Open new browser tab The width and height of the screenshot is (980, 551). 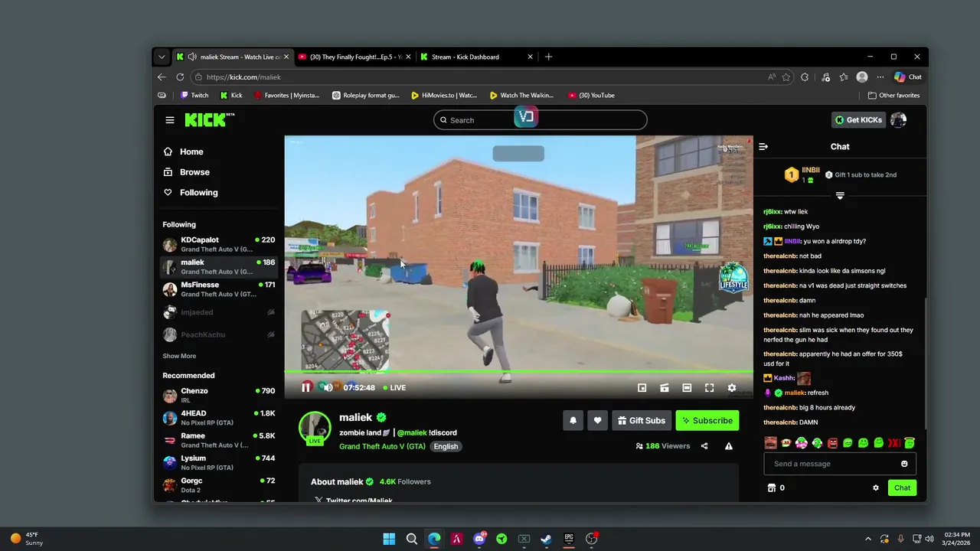tap(548, 57)
